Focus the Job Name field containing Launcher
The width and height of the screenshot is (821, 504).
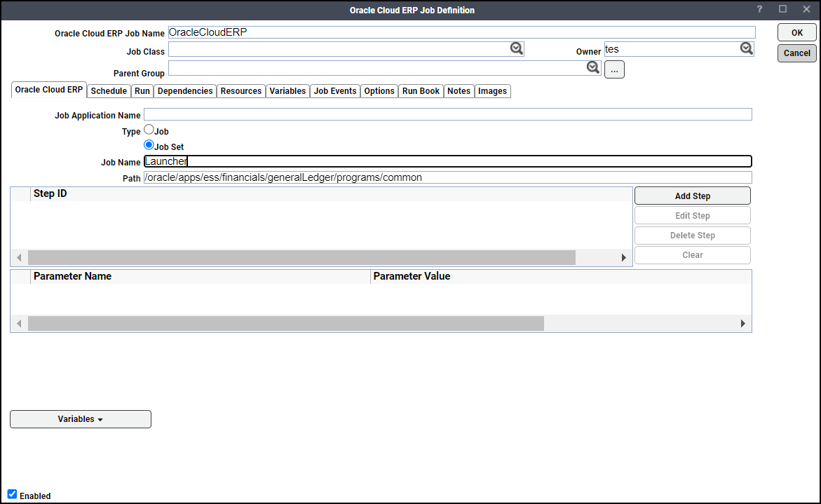point(448,161)
